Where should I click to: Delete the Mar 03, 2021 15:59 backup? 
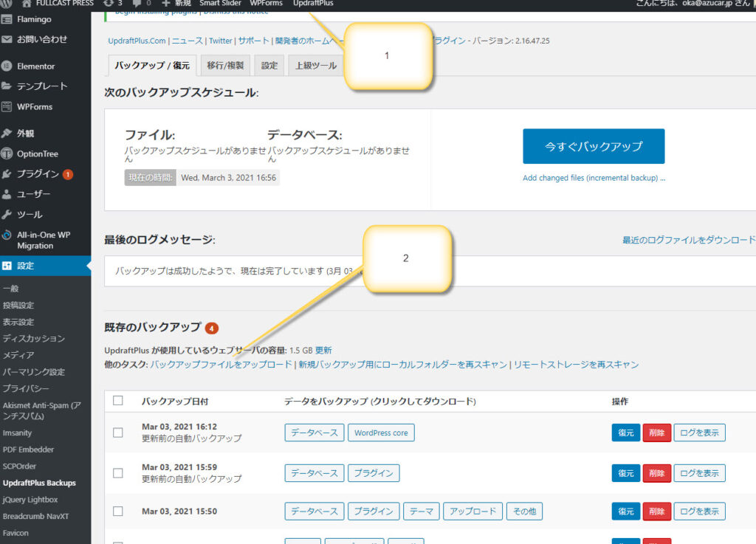(x=656, y=473)
